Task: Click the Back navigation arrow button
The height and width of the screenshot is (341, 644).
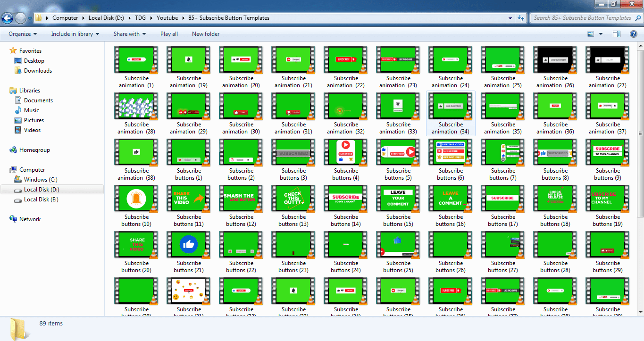Action: (x=7, y=18)
